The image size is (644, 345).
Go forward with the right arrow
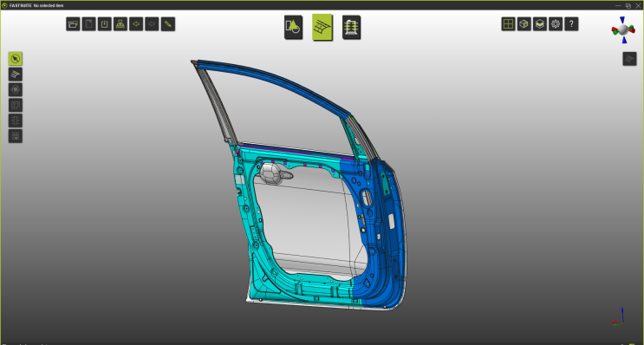pyautogui.click(x=152, y=24)
